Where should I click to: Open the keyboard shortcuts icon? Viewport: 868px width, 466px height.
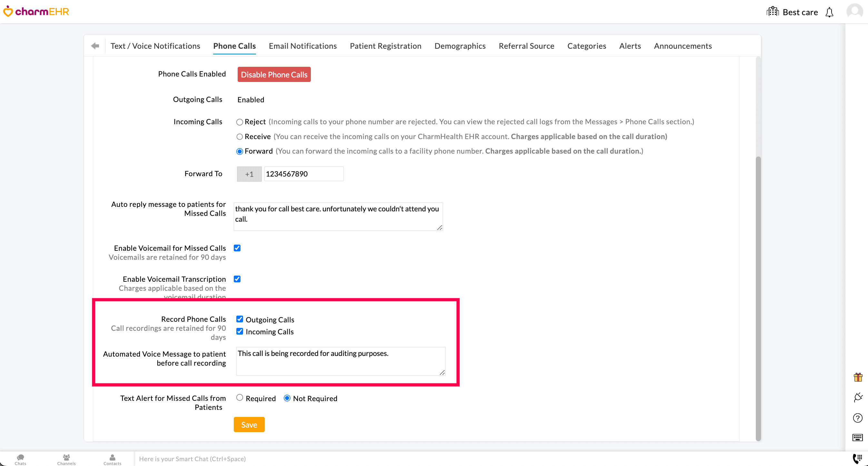[x=858, y=438]
